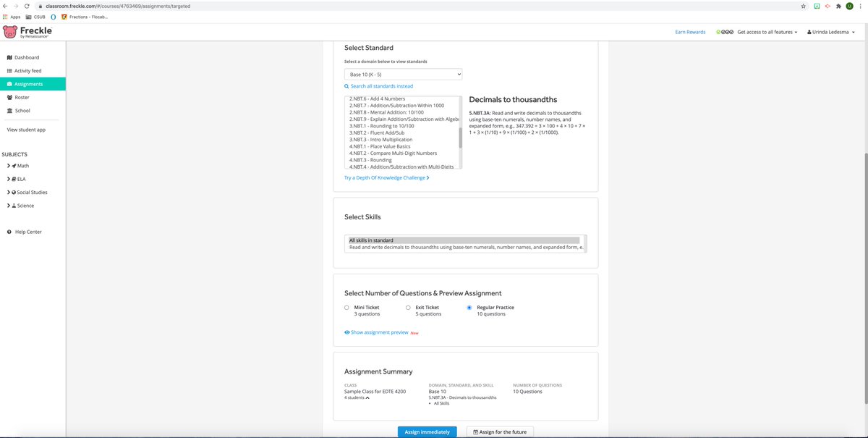868x438 pixels.
Task: Click the green checkmark progress circles
Action: tap(724, 32)
